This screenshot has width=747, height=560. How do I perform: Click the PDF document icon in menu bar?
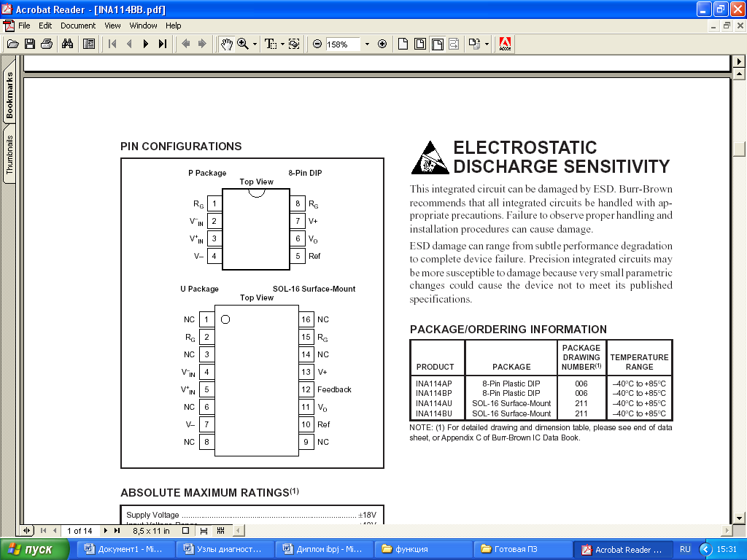[8, 26]
